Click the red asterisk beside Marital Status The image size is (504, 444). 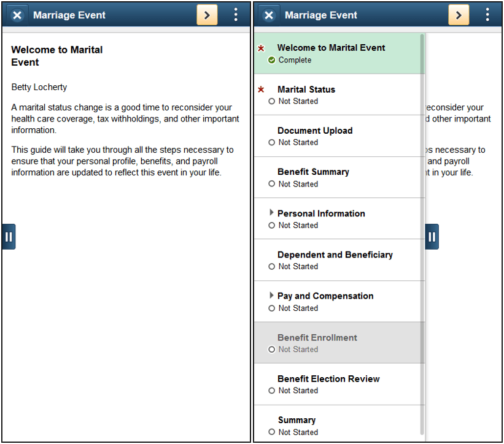[x=261, y=90]
